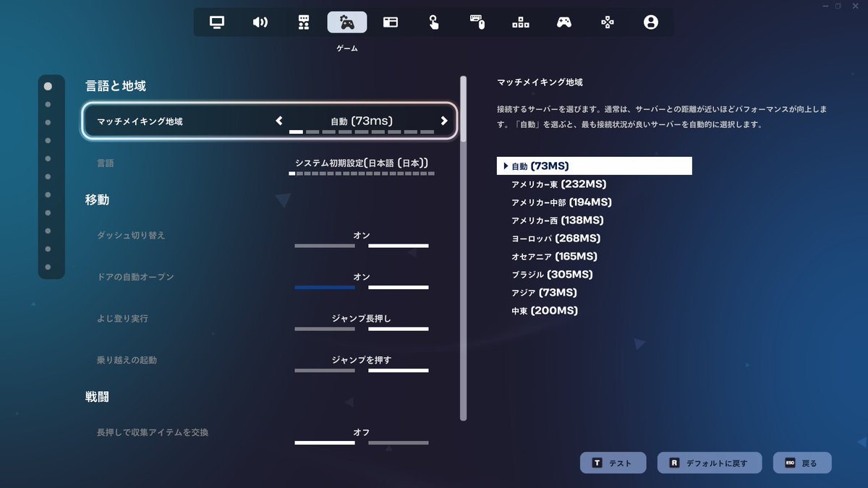868x488 pixels.
Task: Click the large active dot in section navigator
Action: 48,86
